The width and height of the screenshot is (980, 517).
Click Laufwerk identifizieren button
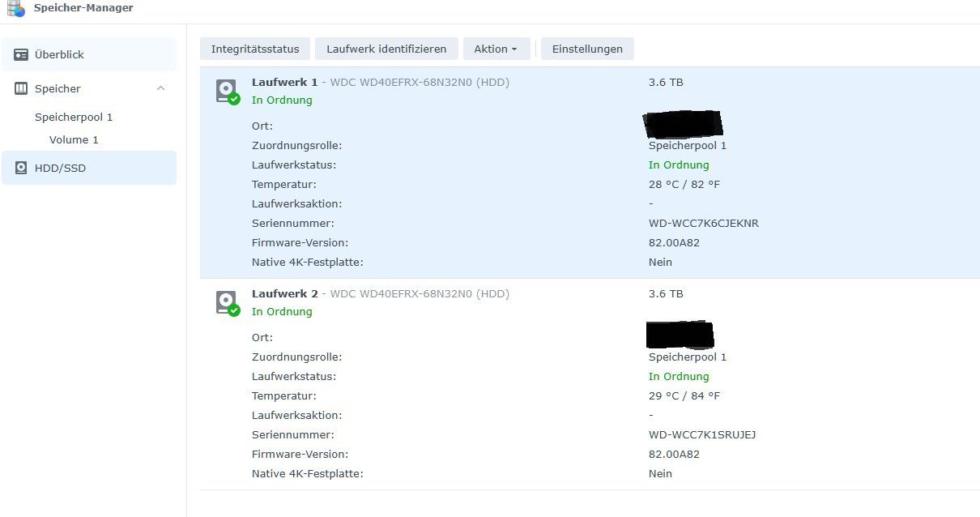point(386,49)
